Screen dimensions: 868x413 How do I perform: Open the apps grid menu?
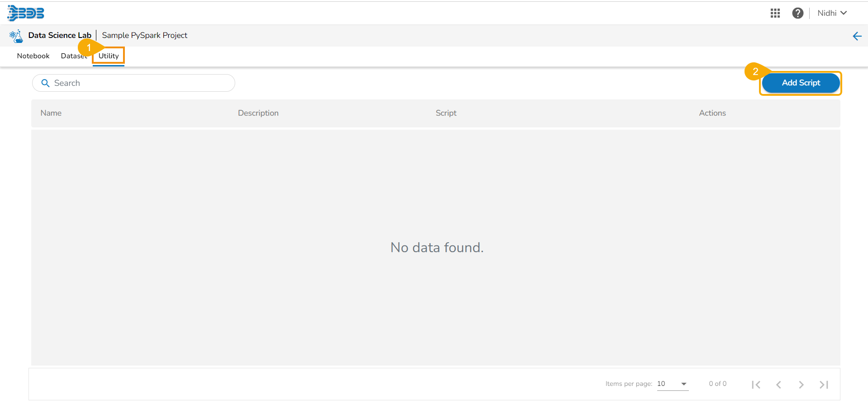click(x=775, y=13)
